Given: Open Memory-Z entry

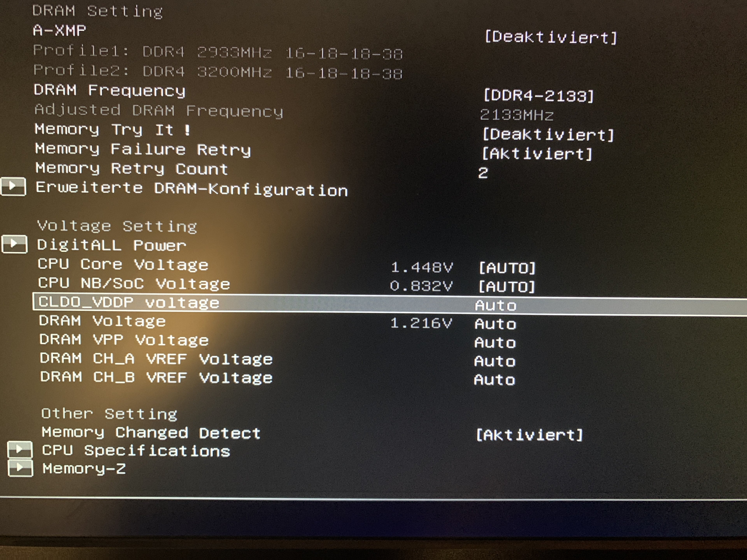Looking at the screenshot, I should tap(84, 469).
